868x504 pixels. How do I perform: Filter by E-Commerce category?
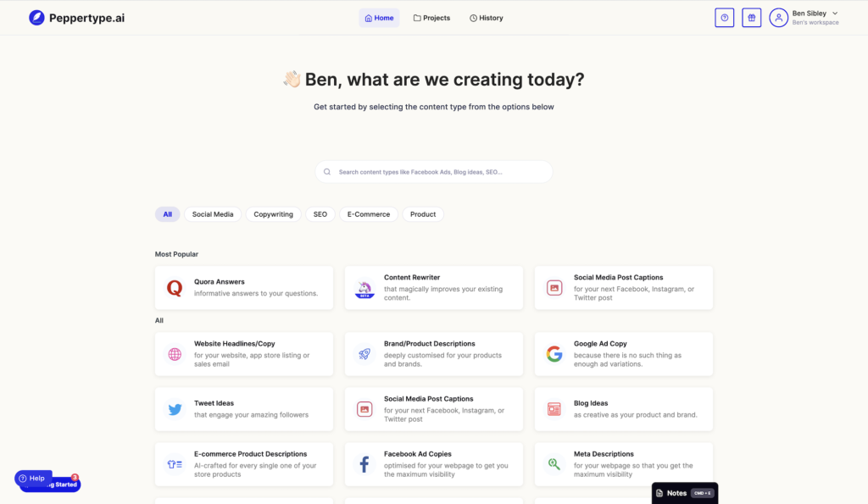[x=369, y=214]
